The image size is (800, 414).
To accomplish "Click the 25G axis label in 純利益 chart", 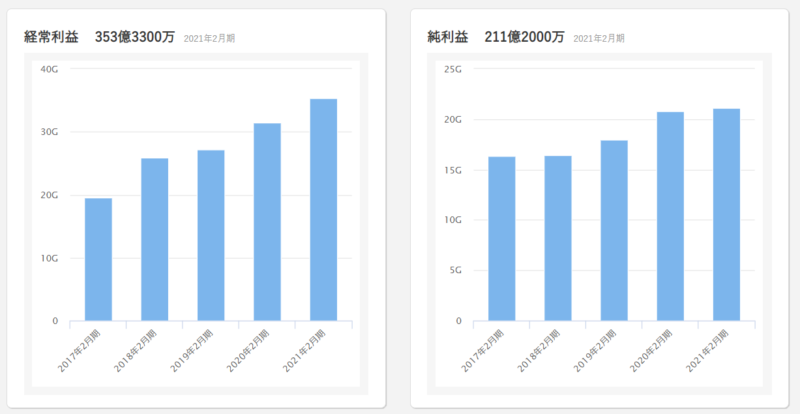I will click(x=453, y=69).
